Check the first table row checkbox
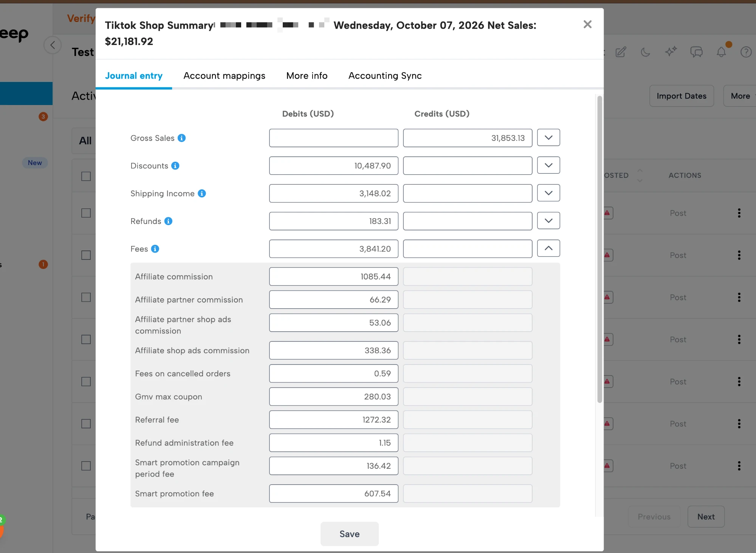 point(86,213)
